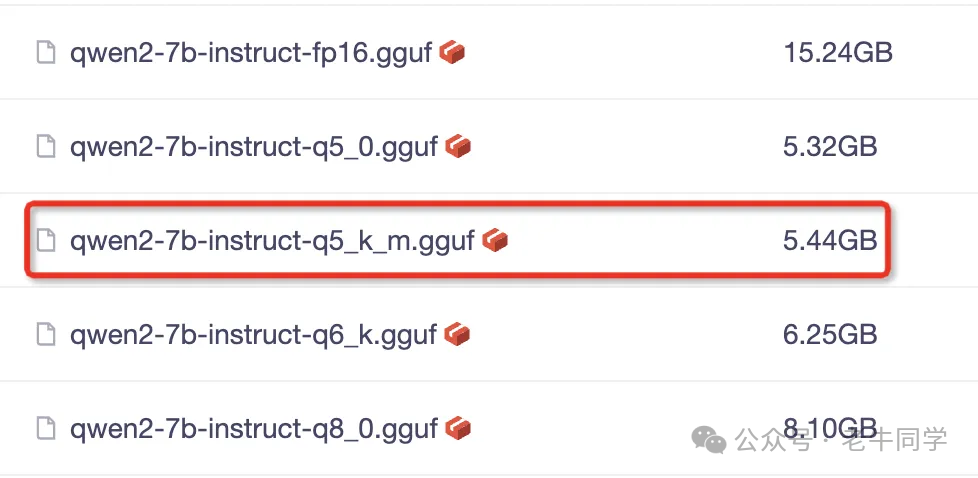Viewport: 978px width, 478px height.
Task: Click the red LFS cube after q5_0.gguf
Action: coord(458,147)
